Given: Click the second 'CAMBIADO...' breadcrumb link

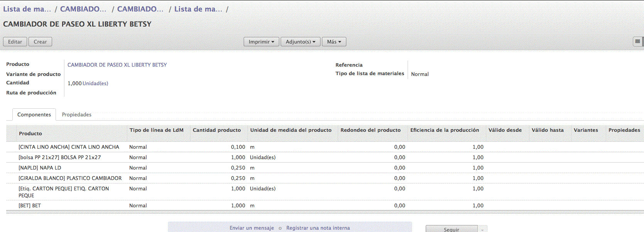Looking at the screenshot, I should coord(140,9).
